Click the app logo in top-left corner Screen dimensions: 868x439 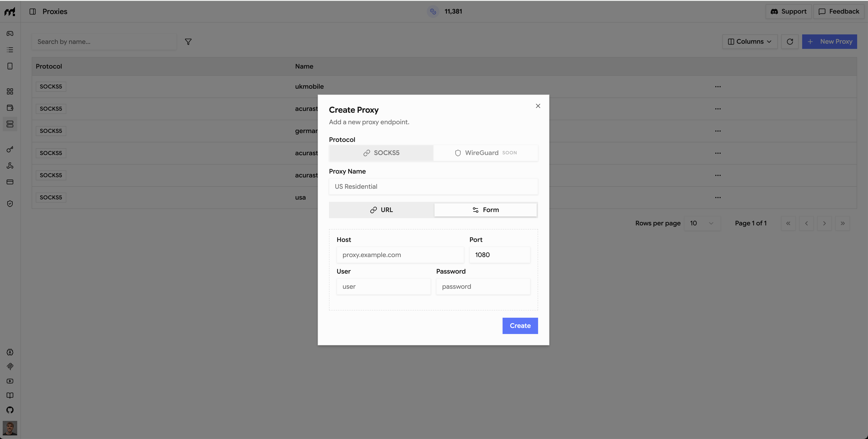pyautogui.click(x=10, y=12)
